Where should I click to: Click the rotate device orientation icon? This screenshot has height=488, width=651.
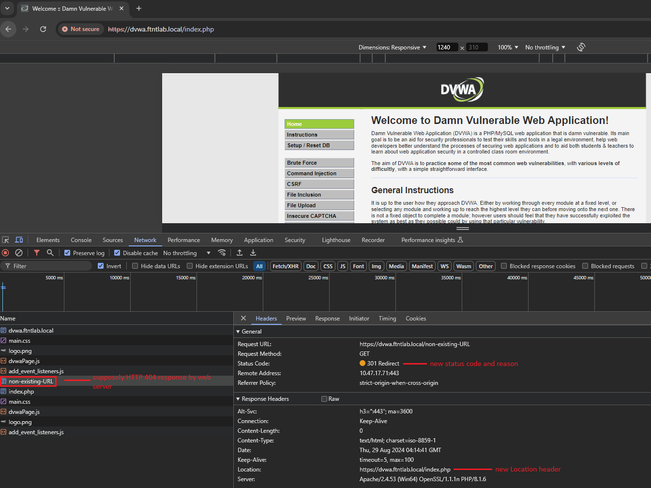[581, 47]
